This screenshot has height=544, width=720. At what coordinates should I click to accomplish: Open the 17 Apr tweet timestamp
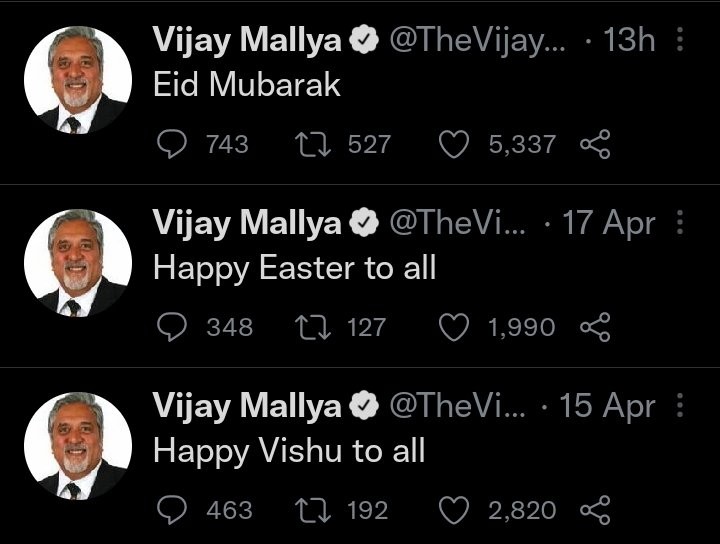tap(609, 224)
